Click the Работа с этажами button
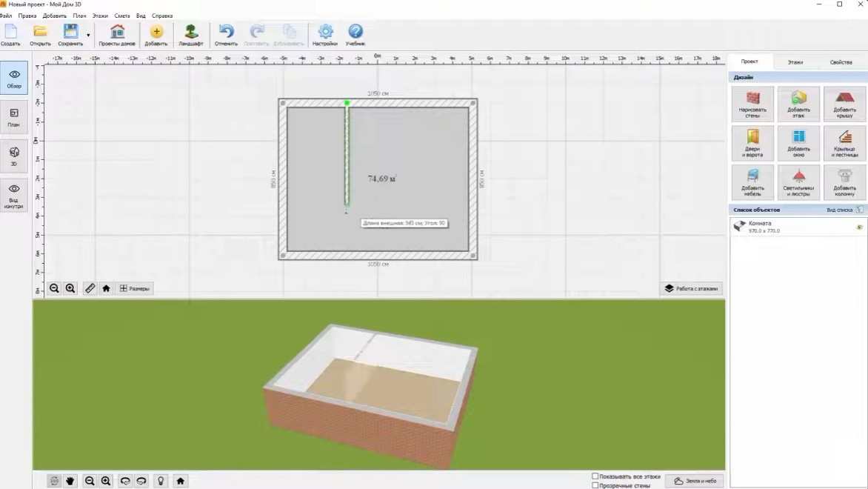 click(691, 288)
